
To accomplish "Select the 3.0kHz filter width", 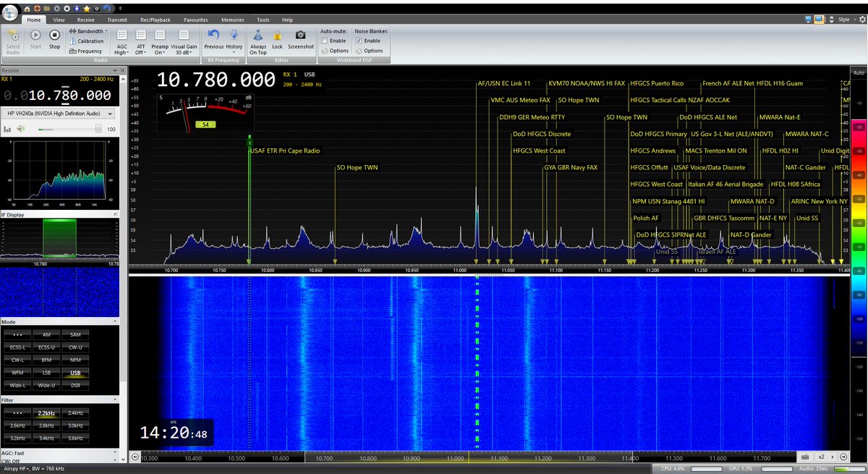I will click(74, 426).
